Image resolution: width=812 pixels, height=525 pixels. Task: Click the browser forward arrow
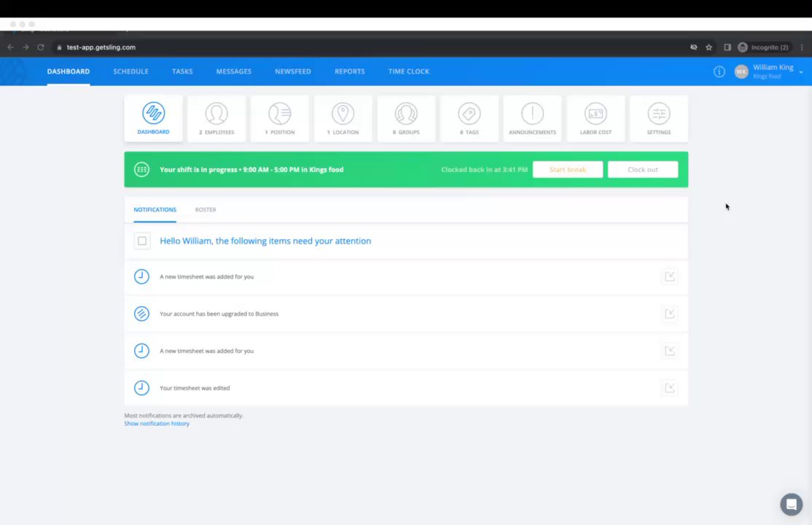[x=26, y=47]
